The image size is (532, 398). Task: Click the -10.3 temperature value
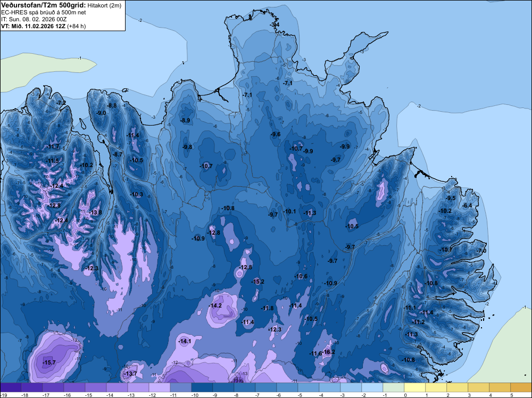pyautogui.click(x=137, y=194)
